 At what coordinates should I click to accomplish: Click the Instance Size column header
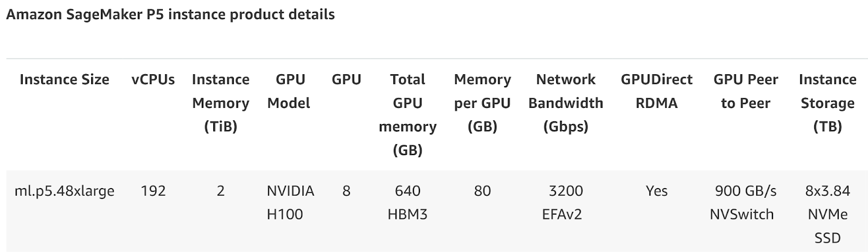point(64,80)
